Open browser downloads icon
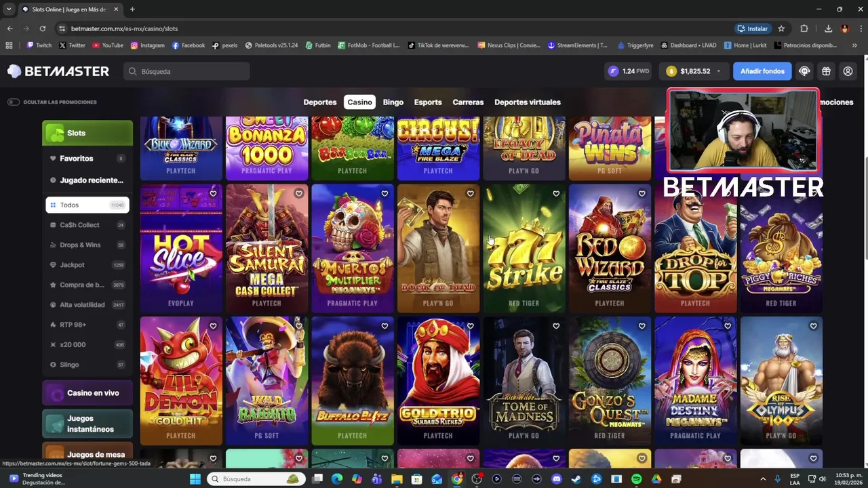The image size is (868, 488). (828, 28)
